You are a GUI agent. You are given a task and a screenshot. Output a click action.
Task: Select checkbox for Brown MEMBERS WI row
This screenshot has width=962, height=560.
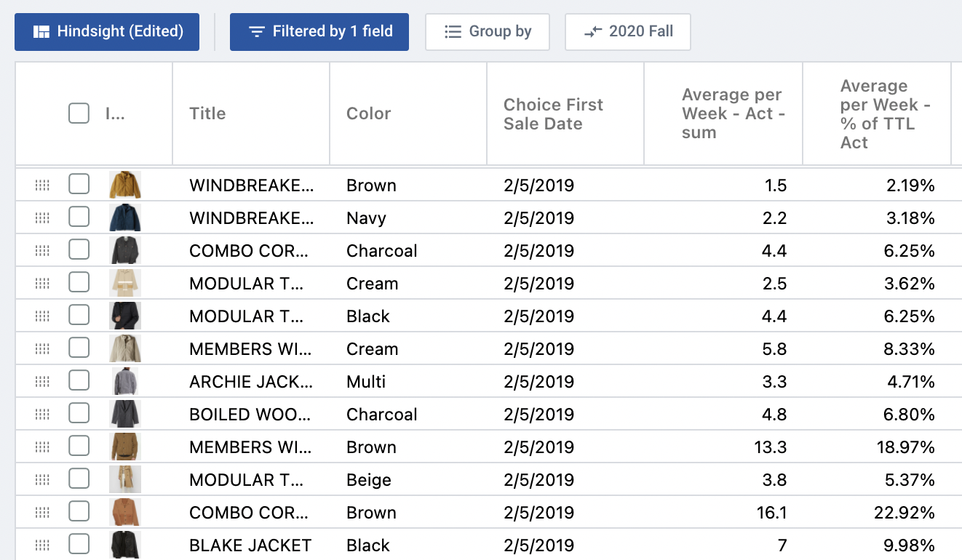(79, 446)
